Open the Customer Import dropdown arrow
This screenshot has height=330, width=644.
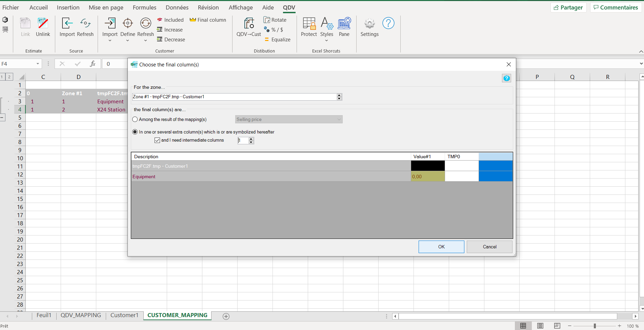pyautogui.click(x=110, y=41)
